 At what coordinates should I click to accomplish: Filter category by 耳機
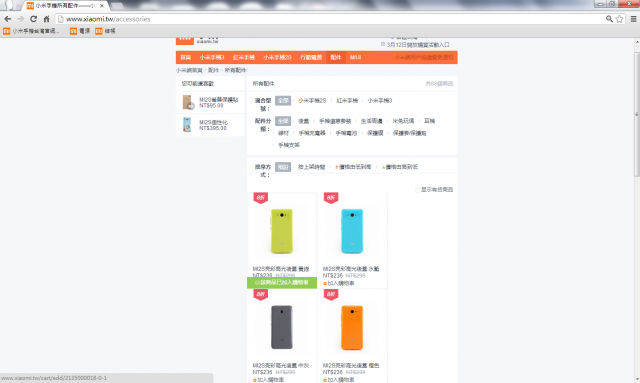[x=429, y=121]
